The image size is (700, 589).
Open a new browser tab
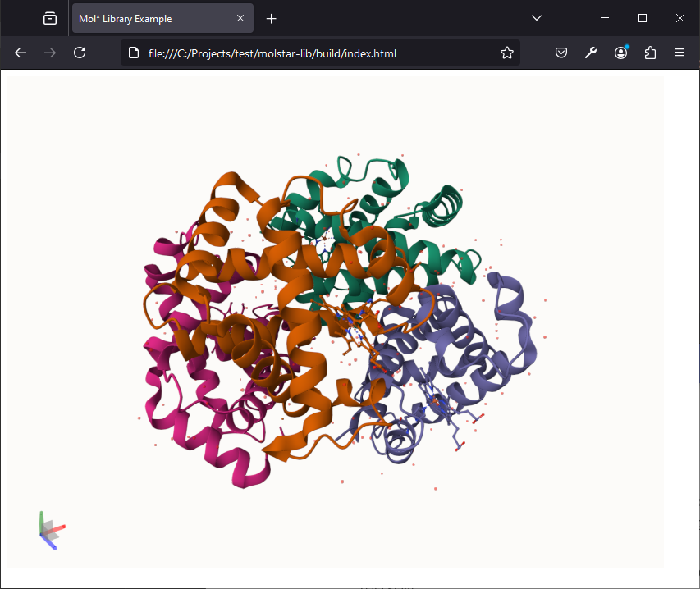[271, 18]
